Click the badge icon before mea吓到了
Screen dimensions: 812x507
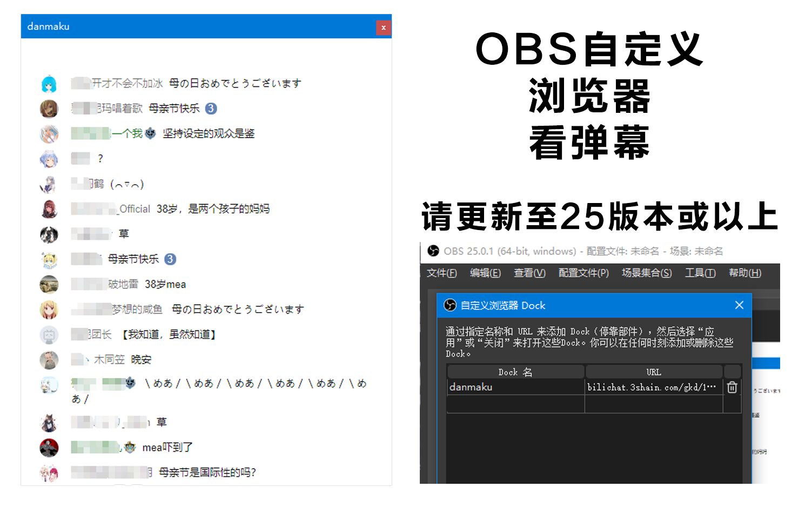(130, 447)
